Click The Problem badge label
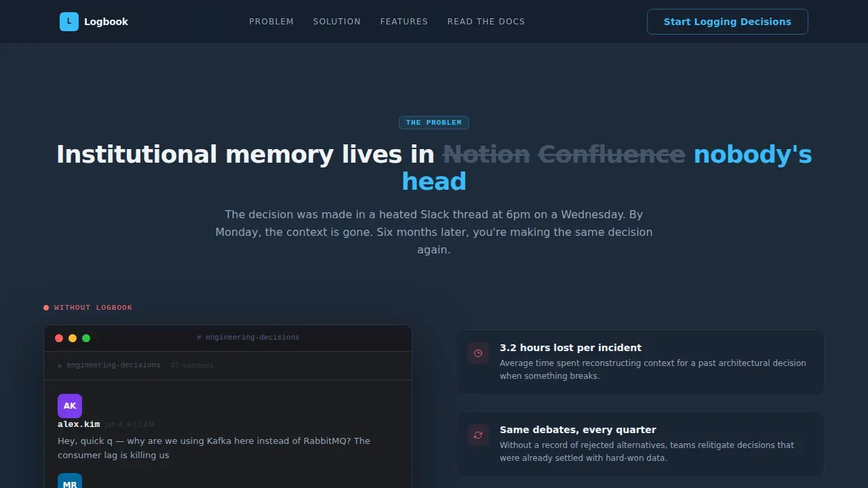This screenshot has height=488, width=868. pos(434,123)
